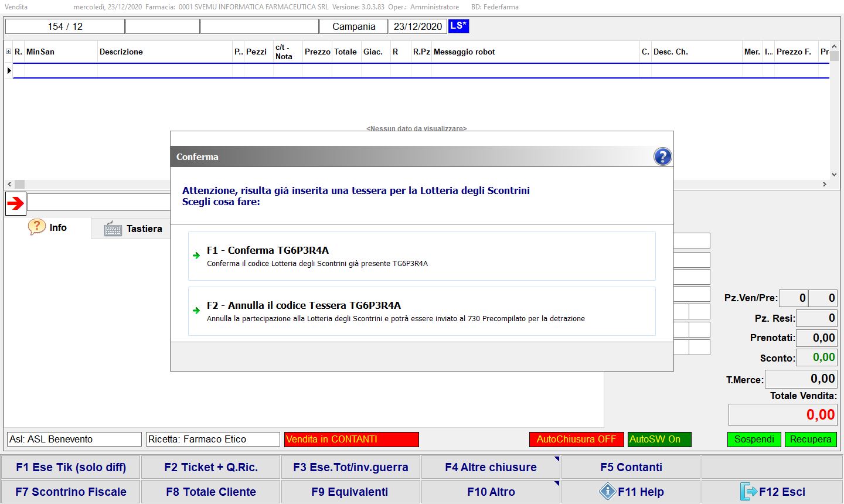Open F4 Altre chiusure submenu
The height and width of the screenshot is (504, 844).
coord(491,467)
